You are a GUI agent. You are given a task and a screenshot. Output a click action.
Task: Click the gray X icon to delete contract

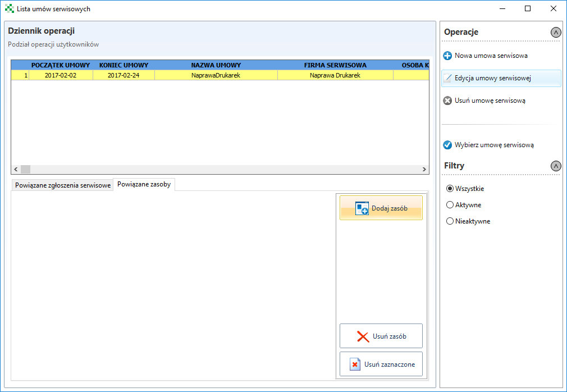coord(447,101)
